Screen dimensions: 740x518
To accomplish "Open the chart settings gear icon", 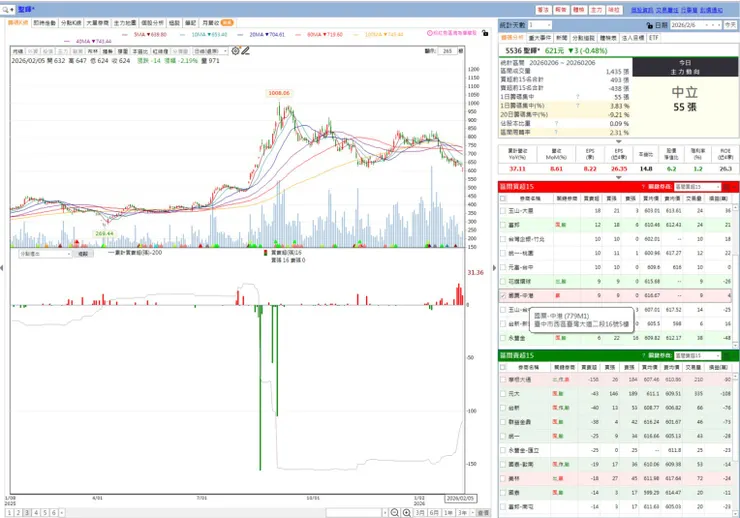I will click(x=235, y=50).
